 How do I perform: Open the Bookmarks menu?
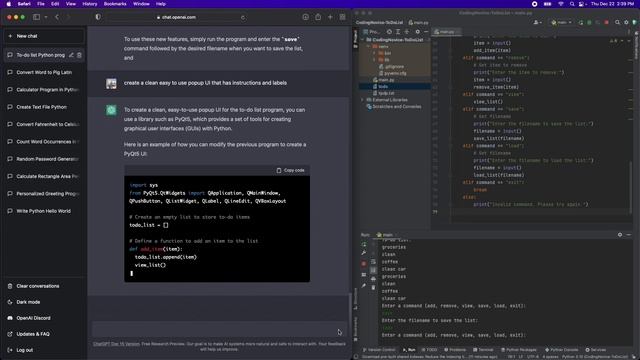pos(115,4)
